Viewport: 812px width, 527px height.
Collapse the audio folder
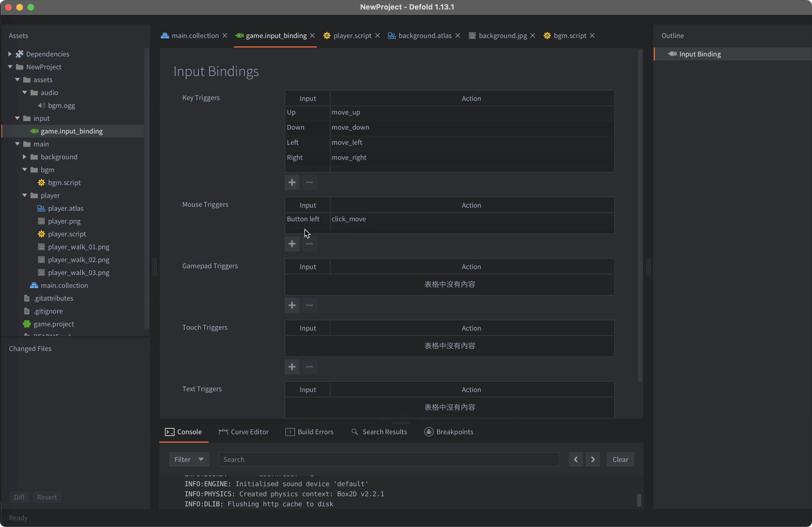tap(25, 92)
